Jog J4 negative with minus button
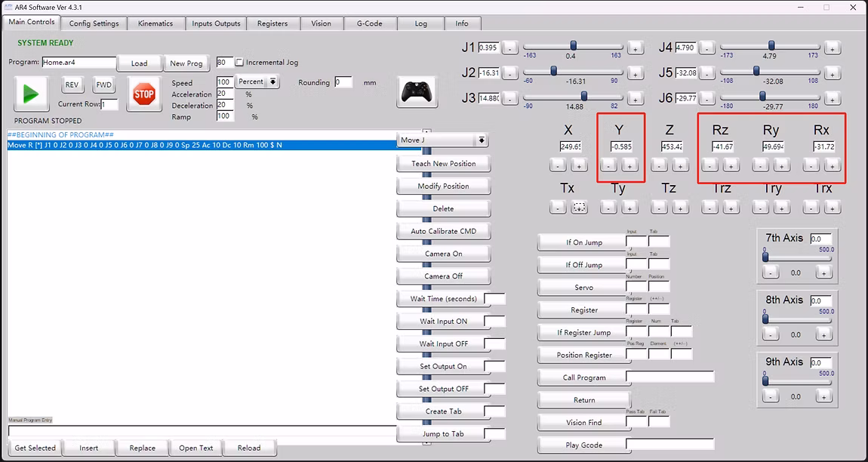 [x=706, y=49]
